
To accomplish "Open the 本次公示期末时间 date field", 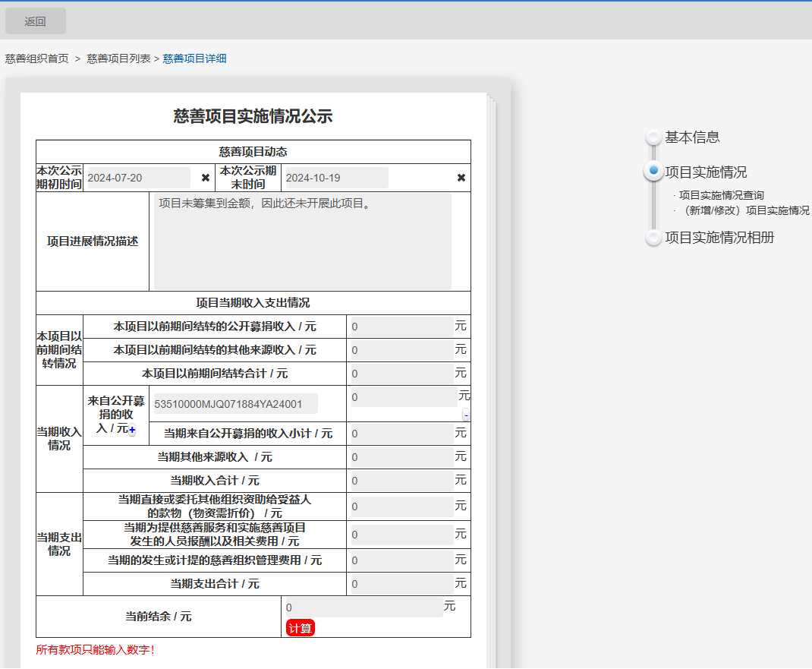I will click(x=335, y=178).
